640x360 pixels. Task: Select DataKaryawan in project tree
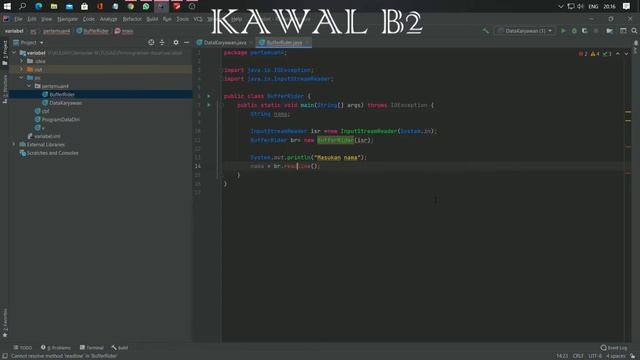point(65,103)
